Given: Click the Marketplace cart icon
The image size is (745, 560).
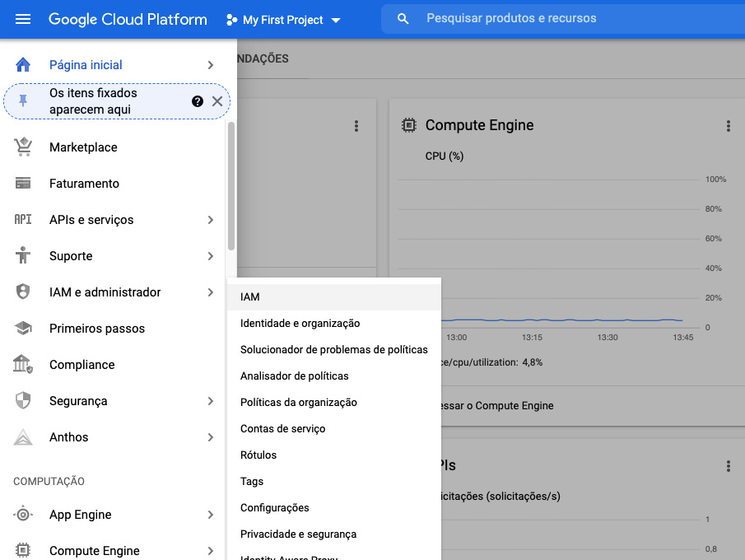Looking at the screenshot, I should coord(23,147).
